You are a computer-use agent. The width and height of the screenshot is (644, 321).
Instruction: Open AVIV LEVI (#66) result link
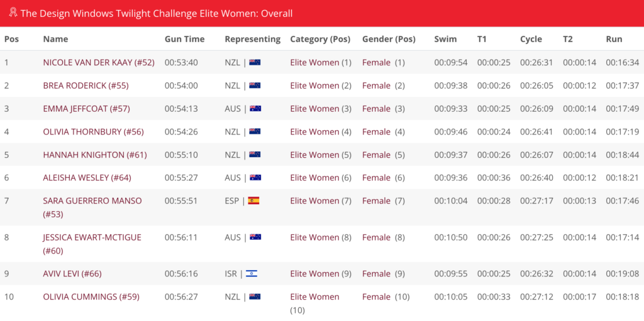(x=72, y=274)
